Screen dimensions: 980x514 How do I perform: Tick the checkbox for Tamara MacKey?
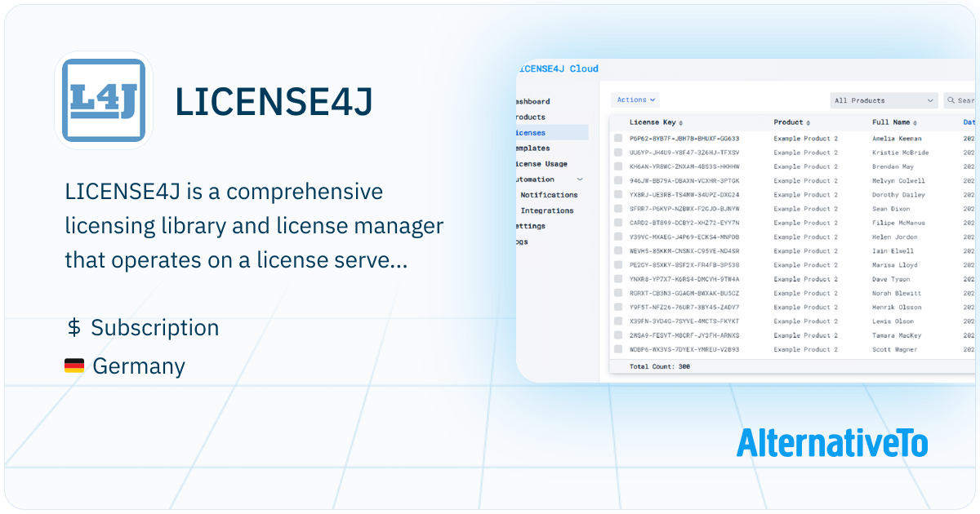(x=618, y=335)
